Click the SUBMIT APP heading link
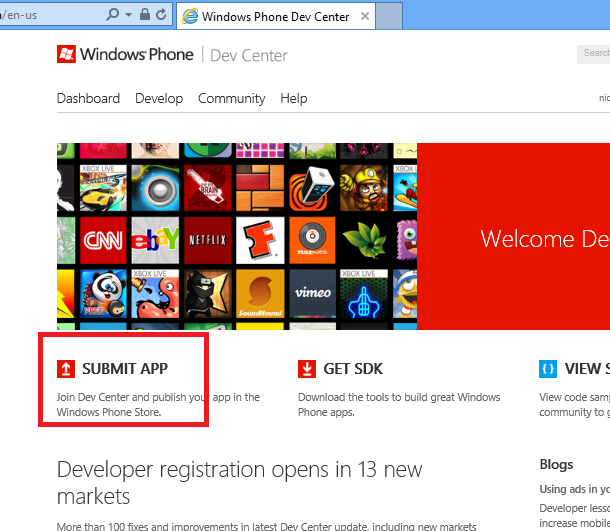The image size is (610, 531). (124, 369)
